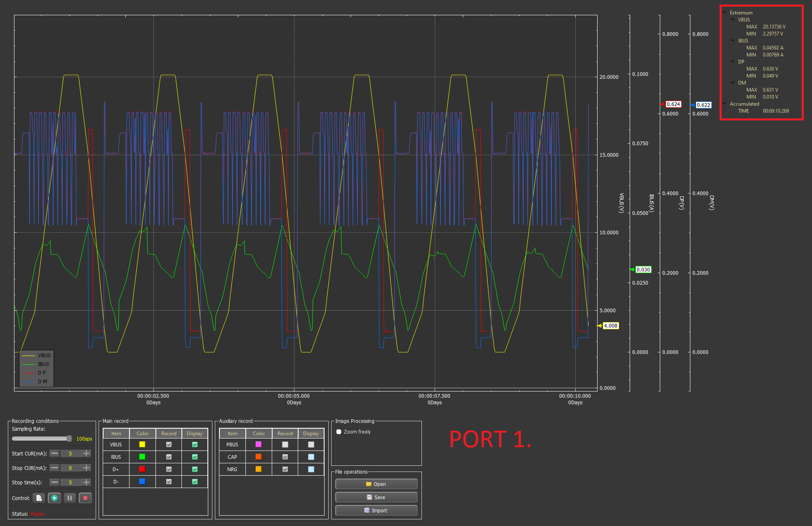Toggle PBUS Record checkbox
This screenshot has height=526, width=812.
coord(285,445)
